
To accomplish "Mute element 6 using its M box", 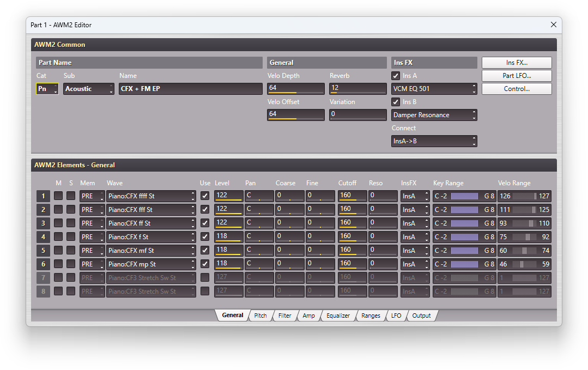I will click(x=58, y=264).
